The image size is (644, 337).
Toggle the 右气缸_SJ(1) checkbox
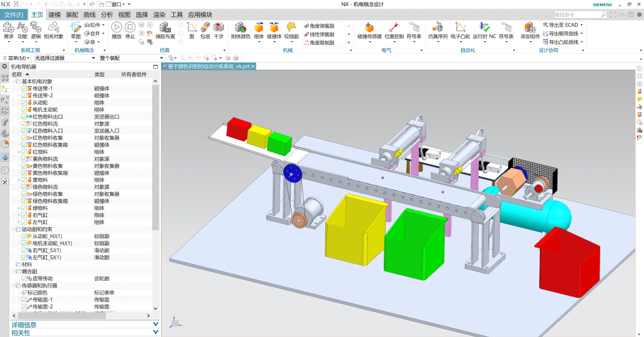click(x=24, y=250)
